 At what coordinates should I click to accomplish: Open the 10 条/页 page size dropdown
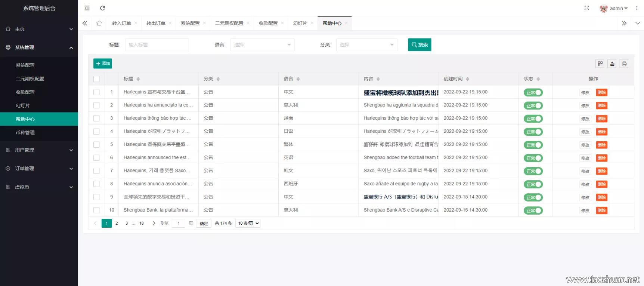248,223
